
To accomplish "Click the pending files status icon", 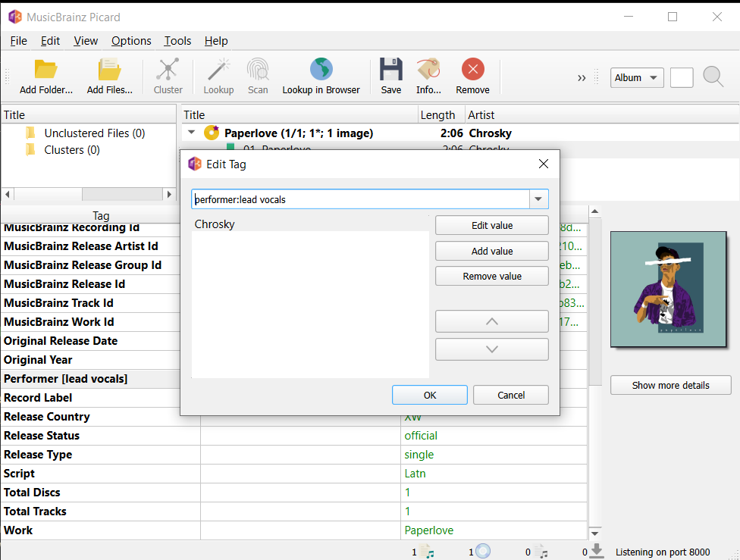I will (x=541, y=552).
